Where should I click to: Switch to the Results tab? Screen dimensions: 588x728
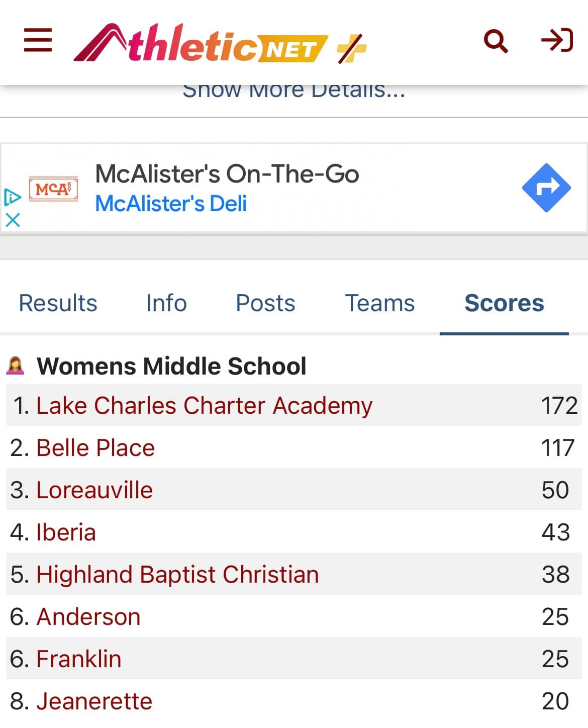[x=58, y=303]
